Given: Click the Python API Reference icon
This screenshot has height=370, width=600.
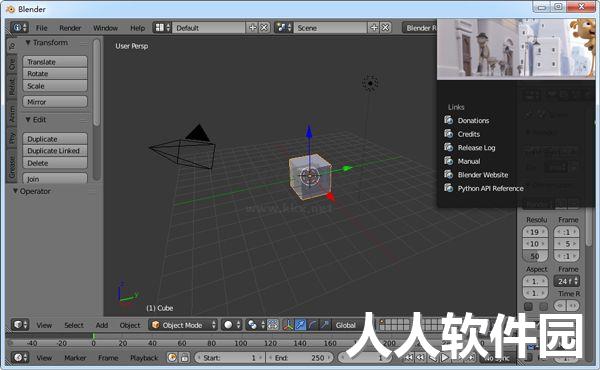Looking at the screenshot, I should click(x=448, y=188).
